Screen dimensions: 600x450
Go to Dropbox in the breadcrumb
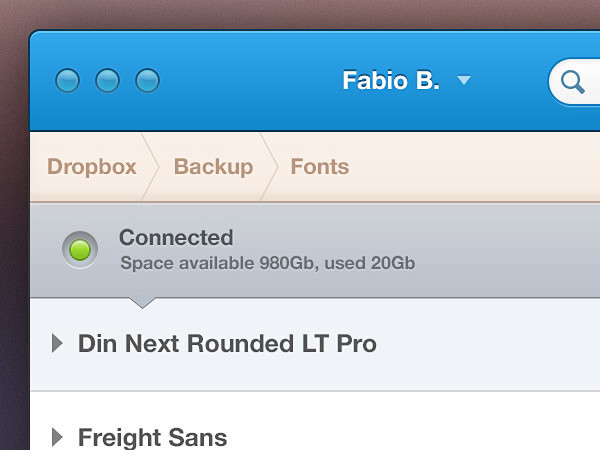tap(91, 167)
